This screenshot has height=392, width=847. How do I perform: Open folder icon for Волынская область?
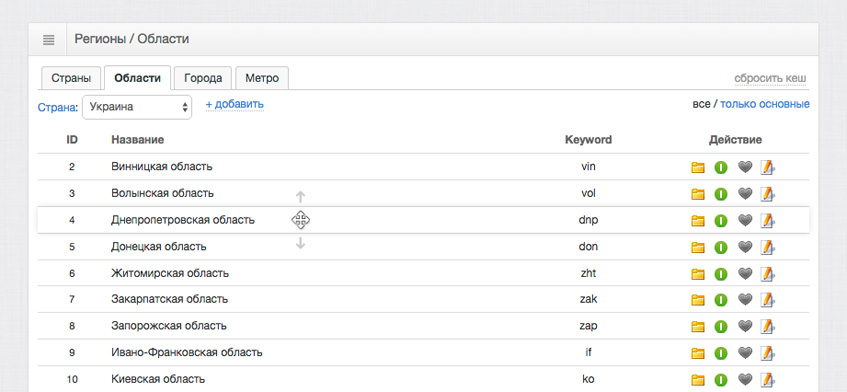click(698, 194)
